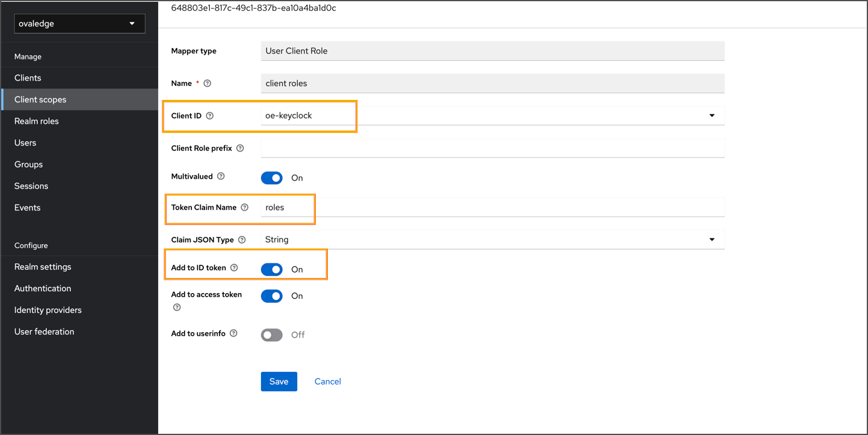Expand the Client ID dropdown
Viewport: 868px width, 435px height.
[712, 116]
